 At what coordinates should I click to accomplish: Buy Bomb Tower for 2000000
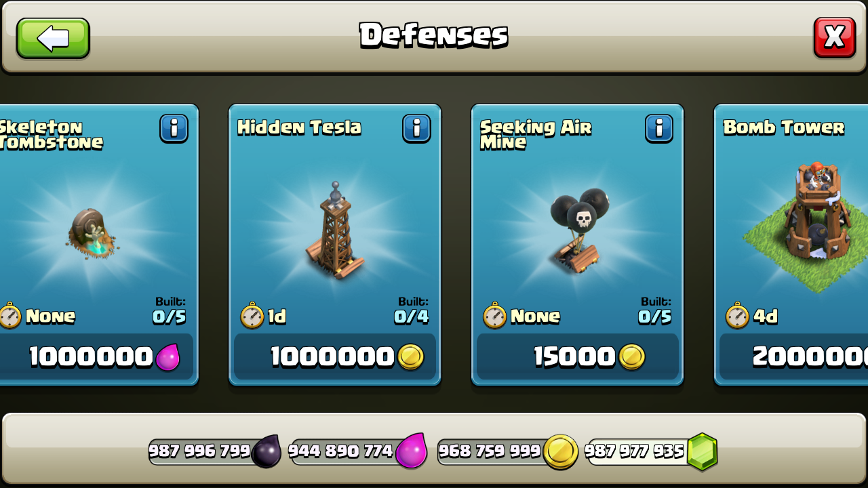(793, 357)
